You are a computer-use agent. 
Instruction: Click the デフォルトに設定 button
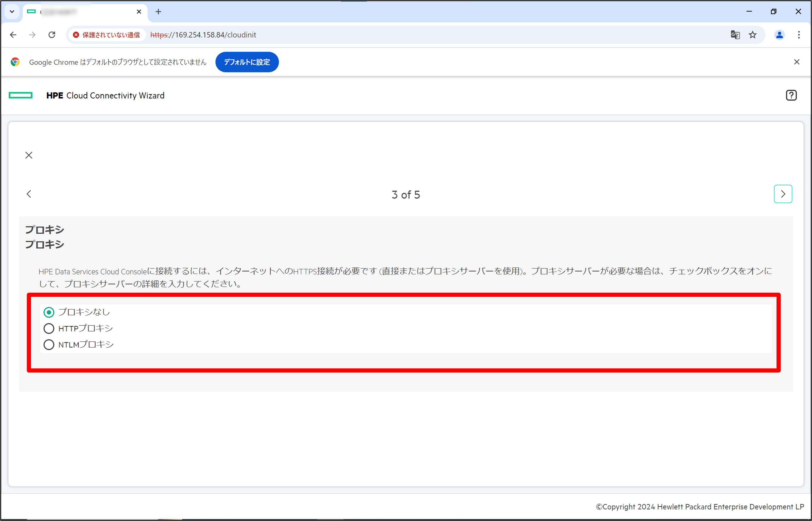[247, 62]
